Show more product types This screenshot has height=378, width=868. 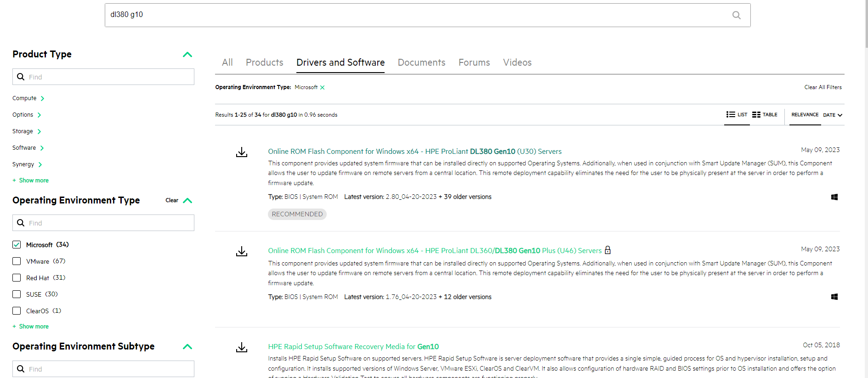[x=31, y=181]
